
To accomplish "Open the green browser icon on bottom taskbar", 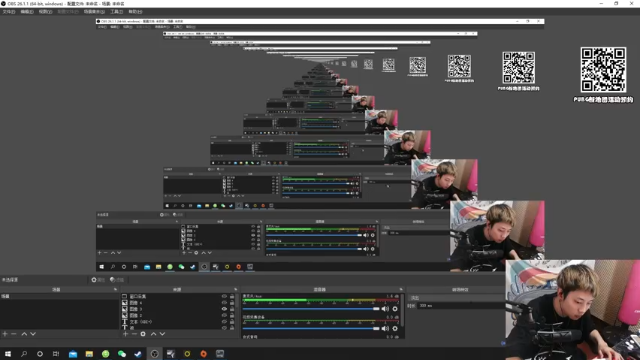I will point(105,354).
